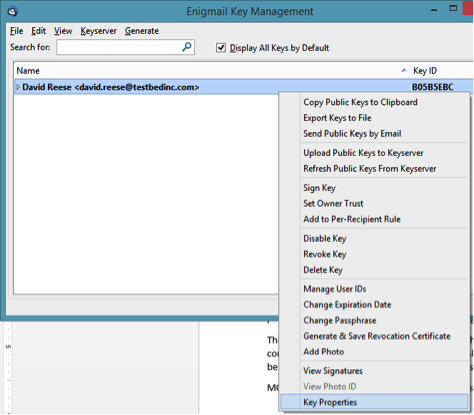Screen dimensions: 474x415
Task: Click the Thunderbird app icon in title bar
Action: [12, 11]
